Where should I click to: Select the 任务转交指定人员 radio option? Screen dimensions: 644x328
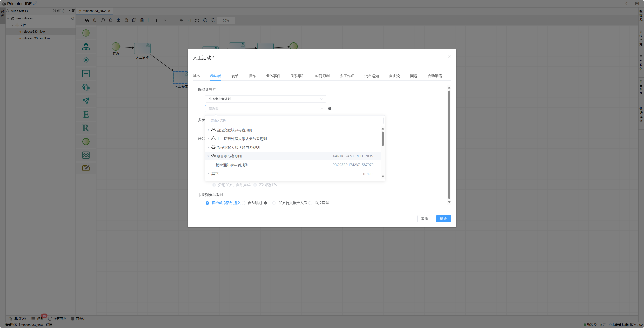point(274,203)
